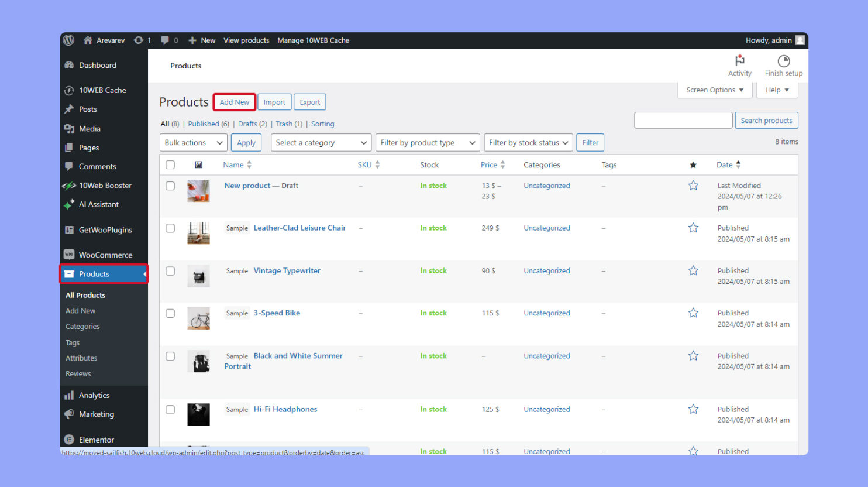Check the Vintage Typewriter row checkbox
868x487 pixels.
[x=170, y=271]
